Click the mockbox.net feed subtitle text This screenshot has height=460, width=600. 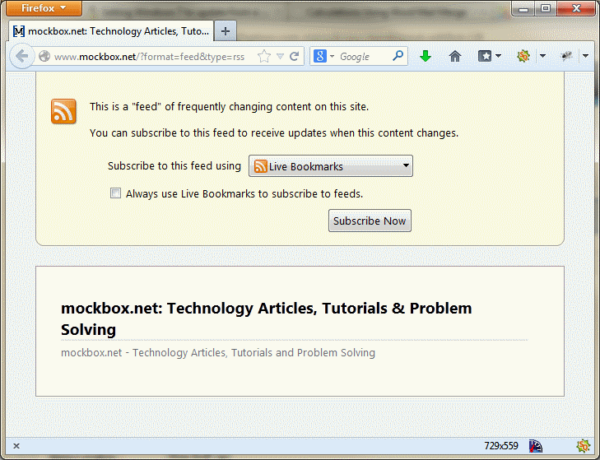(x=218, y=352)
